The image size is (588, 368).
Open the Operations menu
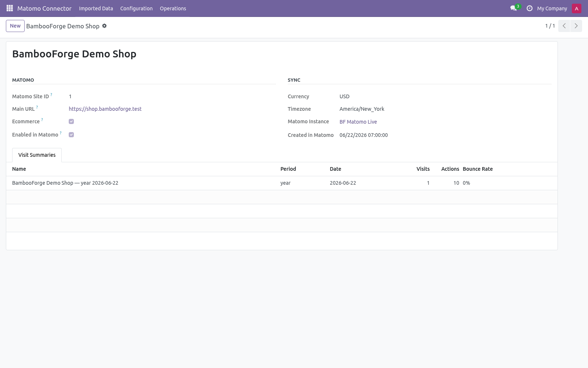tap(173, 8)
